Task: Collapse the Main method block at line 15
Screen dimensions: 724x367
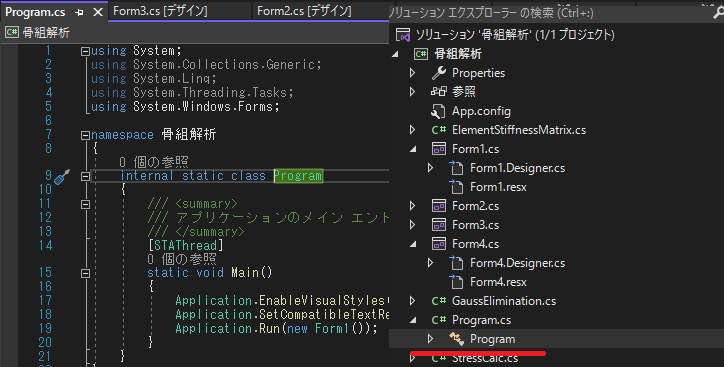Action: (85, 273)
